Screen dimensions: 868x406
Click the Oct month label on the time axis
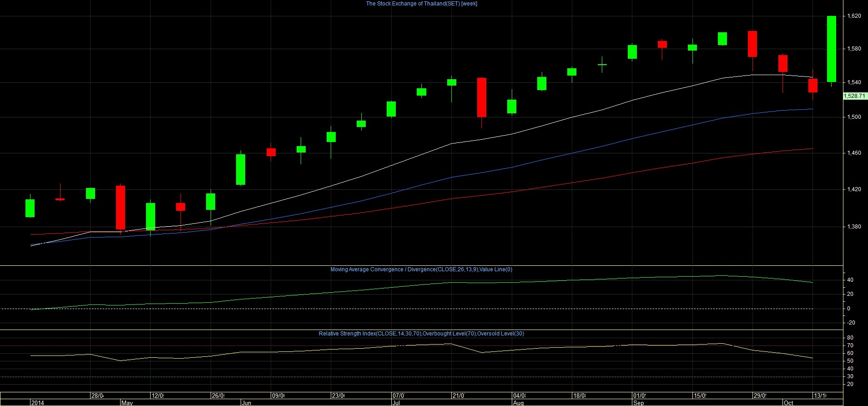coord(788,403)
